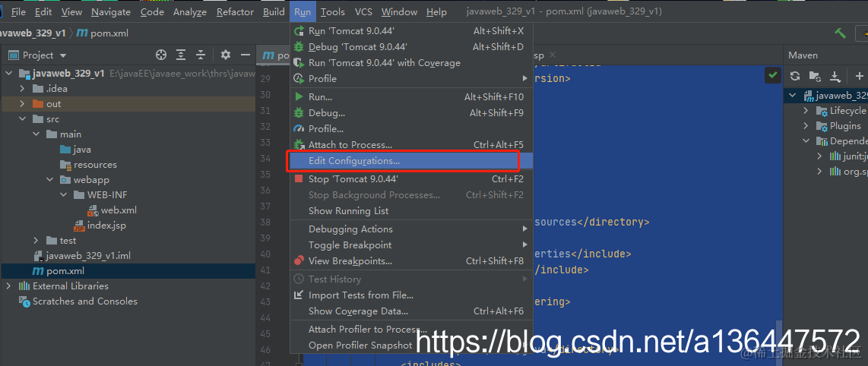Expand Maven Plugins node
The height and width of the screenshot is (366, 868).
806,126
